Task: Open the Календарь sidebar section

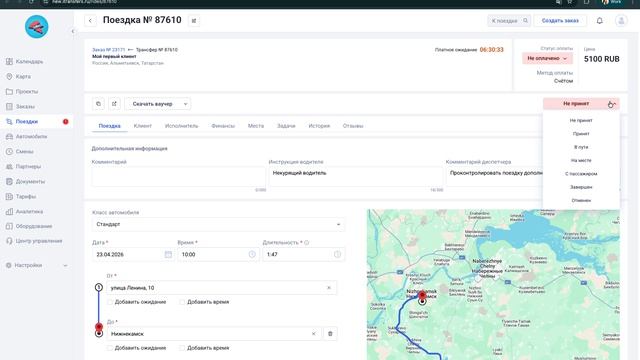Action: (x=25, y=62)
